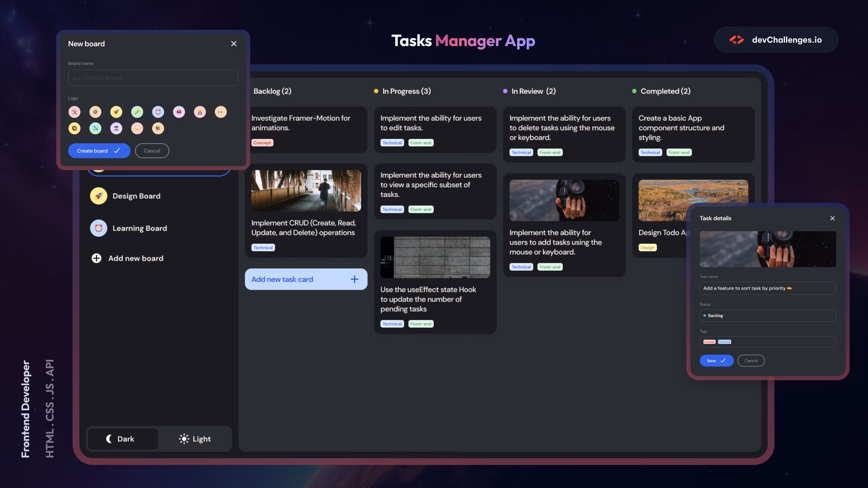The image size is (868, 488).
Task: Open the Design Board
Action: pyautogui.click(x=136, y=196)
